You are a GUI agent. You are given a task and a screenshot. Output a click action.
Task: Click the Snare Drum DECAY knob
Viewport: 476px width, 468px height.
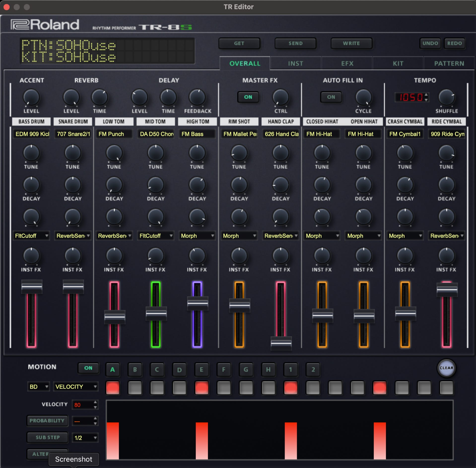pos(73,185)
